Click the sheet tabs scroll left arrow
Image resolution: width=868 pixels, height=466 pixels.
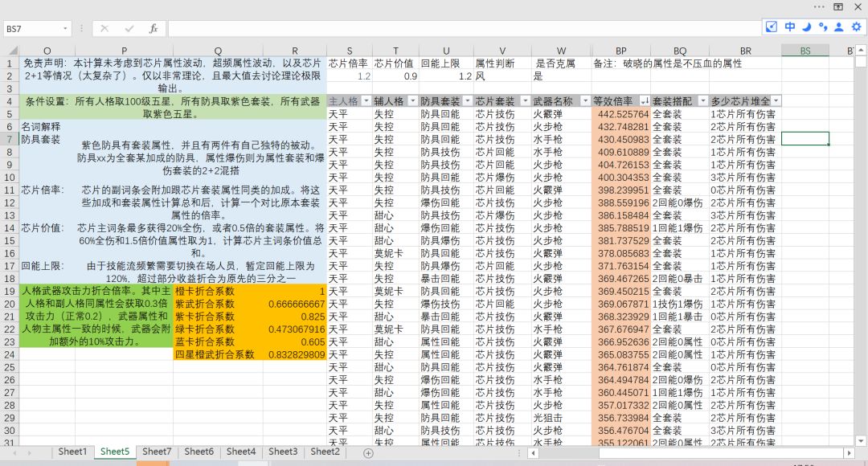(x=14, y=452)
